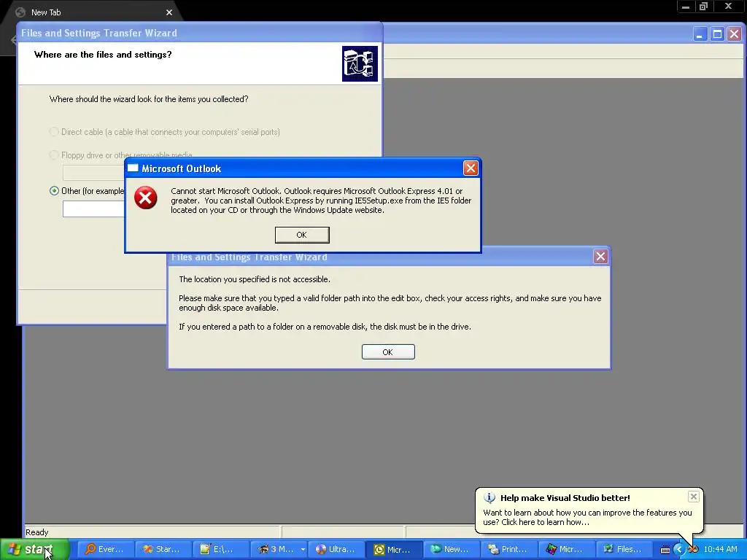The height and width of the screenshot is (560, 747).
Task: Click the keyboard icon in the system tray
Action: [665, 550]
